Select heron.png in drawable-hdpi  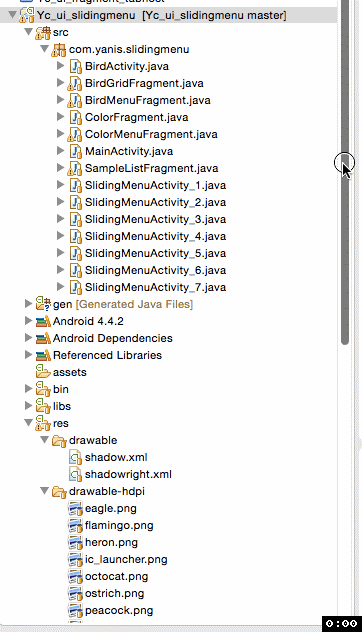point(111,543)
